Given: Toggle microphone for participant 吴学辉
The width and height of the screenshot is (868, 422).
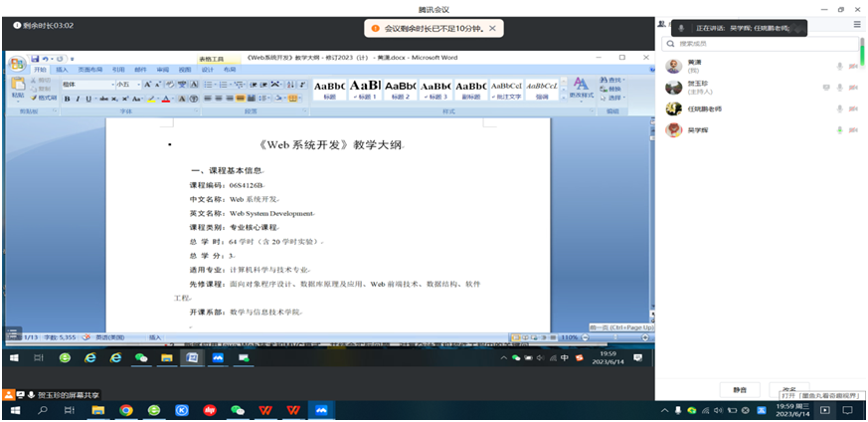Looking at the screenshot, I should pyautogui.click(x=840, y=130).
